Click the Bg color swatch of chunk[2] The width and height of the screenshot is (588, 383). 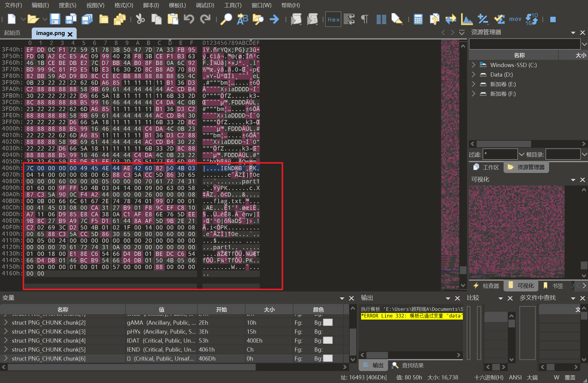(328, 323)
